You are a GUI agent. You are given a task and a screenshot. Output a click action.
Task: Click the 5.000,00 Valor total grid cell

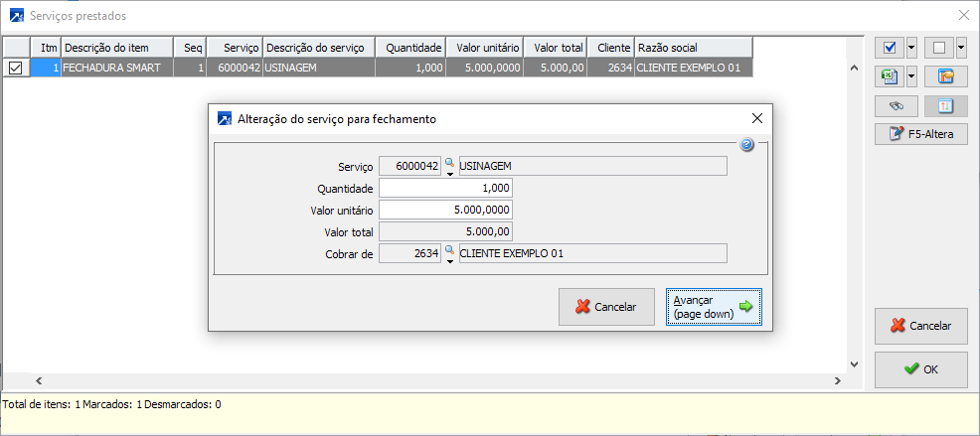pos(555,69)
